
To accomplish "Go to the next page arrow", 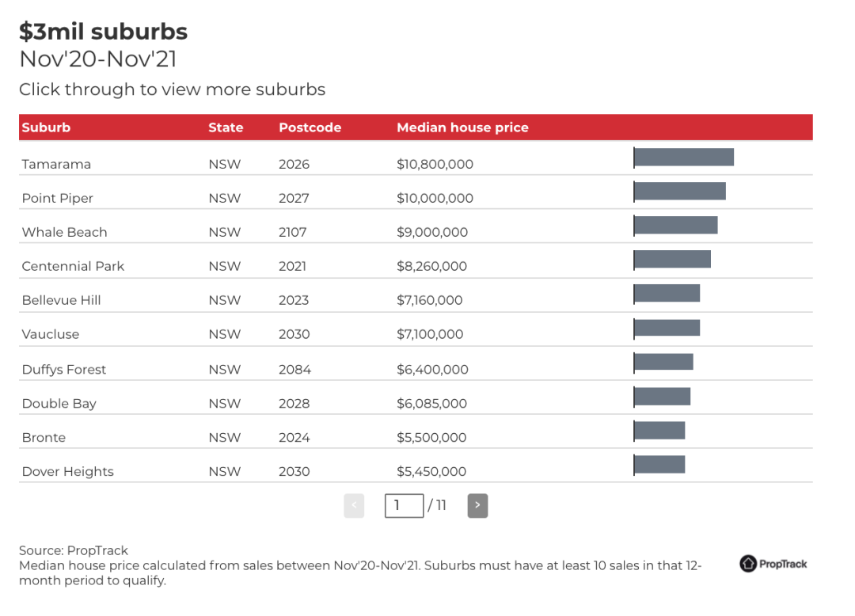I will tap(477, 505).
